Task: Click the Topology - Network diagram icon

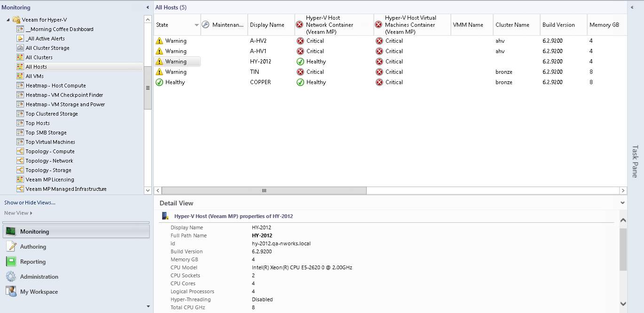Action: (x=20, y=161)
